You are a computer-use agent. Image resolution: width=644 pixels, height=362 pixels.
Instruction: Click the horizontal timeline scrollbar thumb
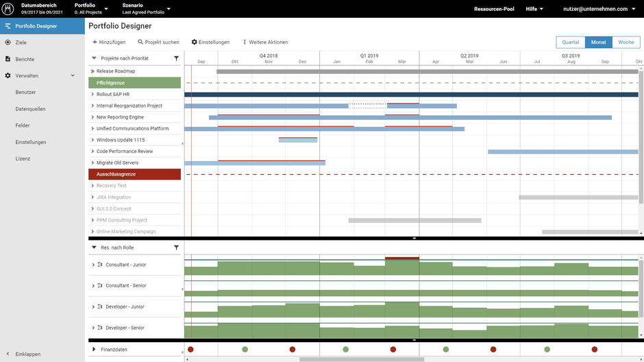(361, 359)
